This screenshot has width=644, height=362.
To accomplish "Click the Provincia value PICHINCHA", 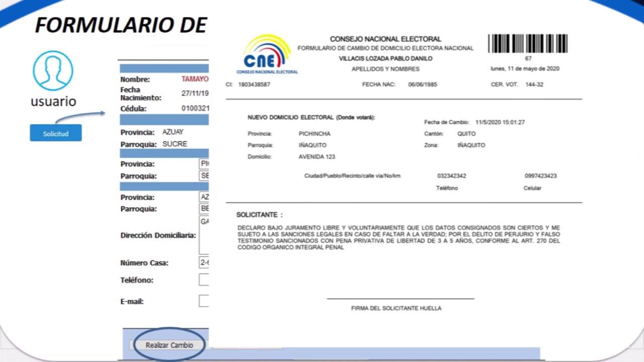I will pyautogui.click(x=314, y=134).
